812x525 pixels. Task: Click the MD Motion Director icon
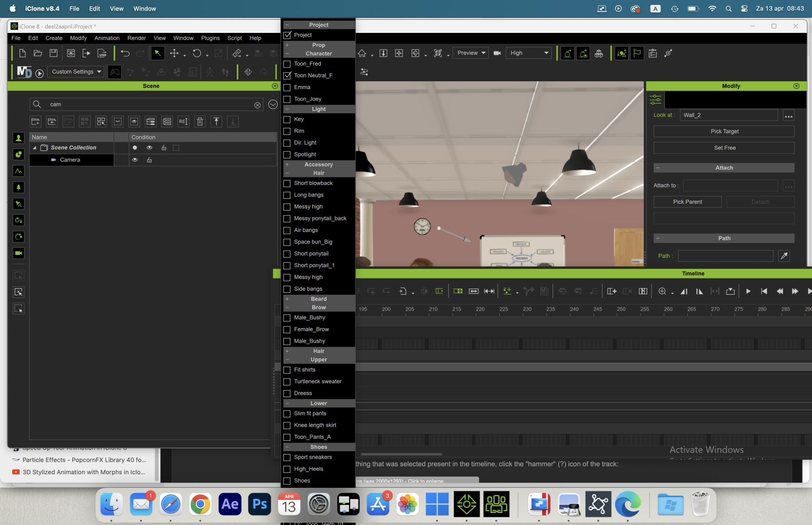coord(24,72)
